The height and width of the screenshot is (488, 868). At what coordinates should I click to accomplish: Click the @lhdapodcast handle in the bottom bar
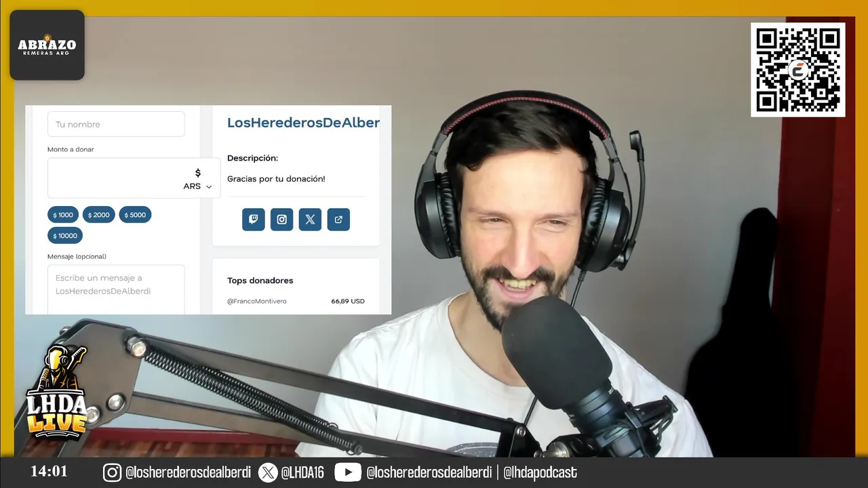coord(540,472)
